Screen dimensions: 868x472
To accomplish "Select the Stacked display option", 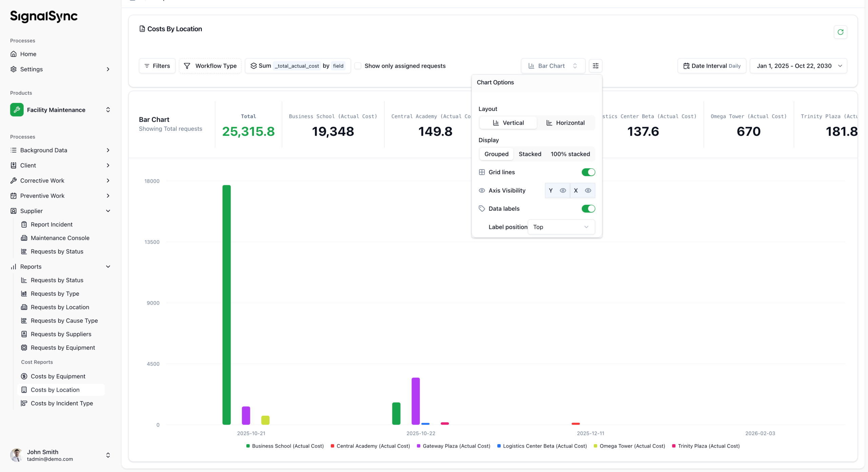I will [530, 154].
